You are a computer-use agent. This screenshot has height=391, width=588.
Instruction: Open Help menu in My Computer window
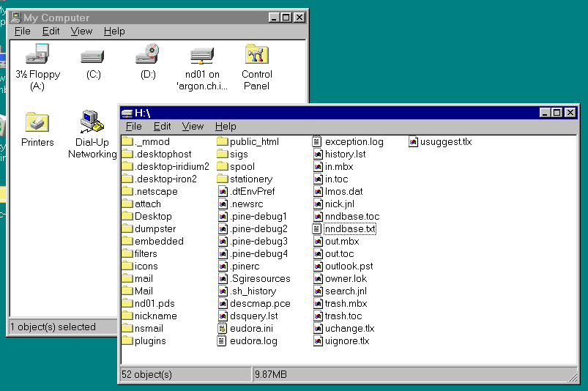click(x=114, y=31)
